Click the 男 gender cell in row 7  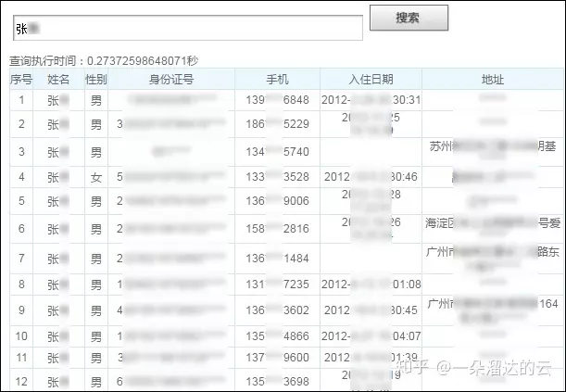[96, 259]
